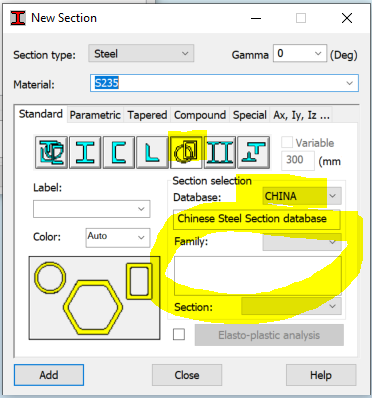The width and height of the screenshot is (372, 398).
Task: Click the Close button
Action: (x=187, y=375)
